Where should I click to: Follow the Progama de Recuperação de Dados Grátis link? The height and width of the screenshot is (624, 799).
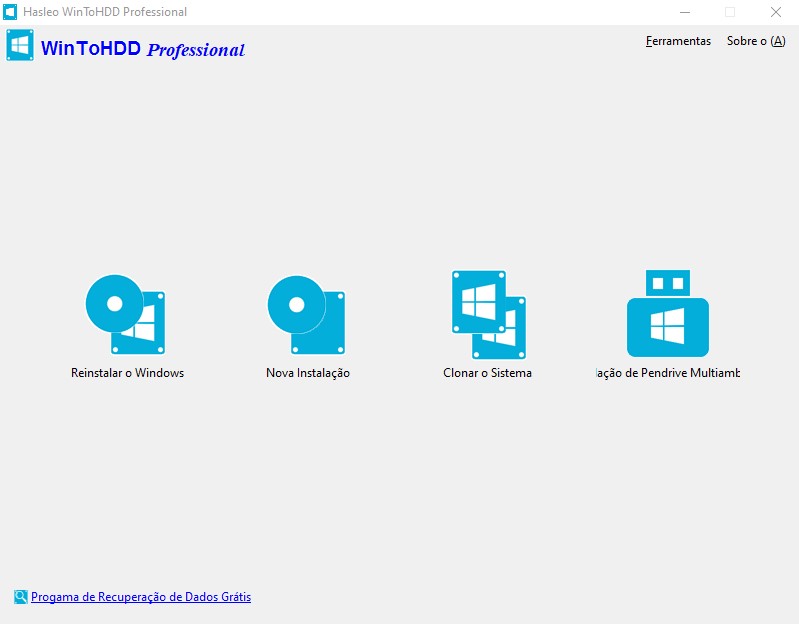tap(141, 596)
